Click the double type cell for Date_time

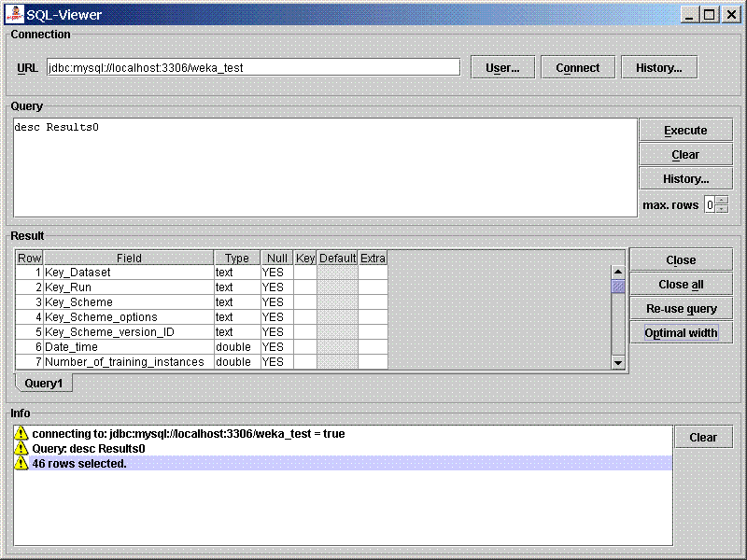237,346
